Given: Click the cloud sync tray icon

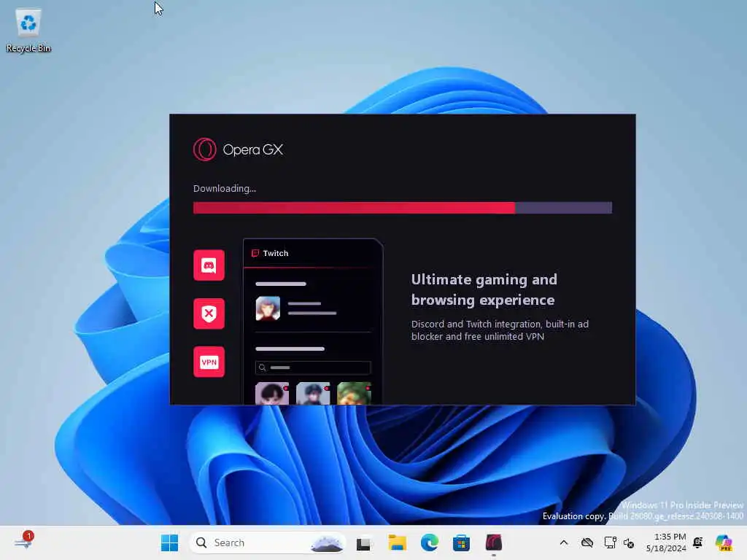Looking at the screenshot, I should [x=587, y=542].
